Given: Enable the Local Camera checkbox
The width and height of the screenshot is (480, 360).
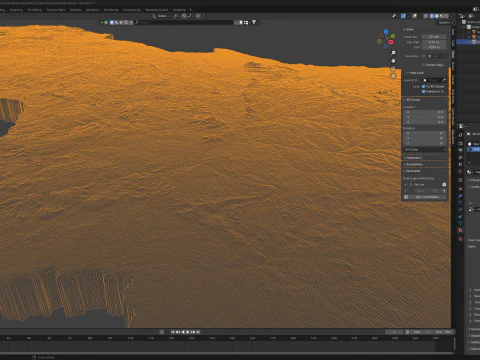Looking at the screenshot, I should pyautogui.click(x=424, y=56).
